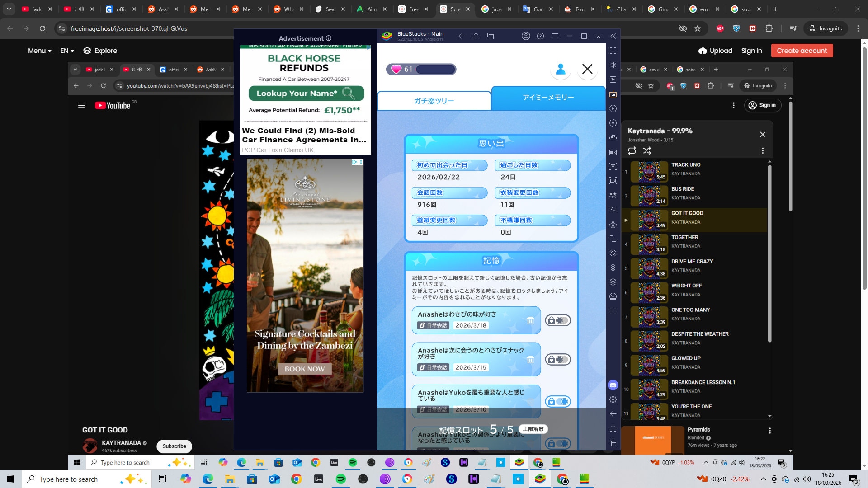The height and width of the screenshot is (488, 868).
Task: Select the アイミーメモリー tab
Action: tap(548, 98)
